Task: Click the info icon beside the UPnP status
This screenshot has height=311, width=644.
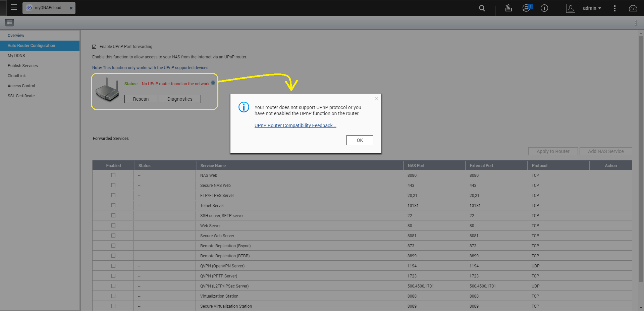Action: (x=213, y=83)
